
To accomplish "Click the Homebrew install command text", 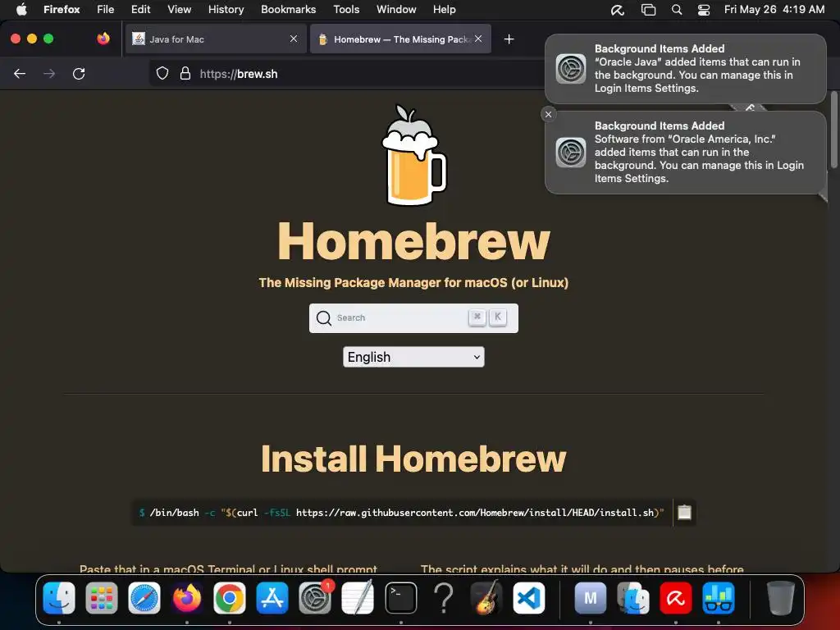I will (401, 513).
